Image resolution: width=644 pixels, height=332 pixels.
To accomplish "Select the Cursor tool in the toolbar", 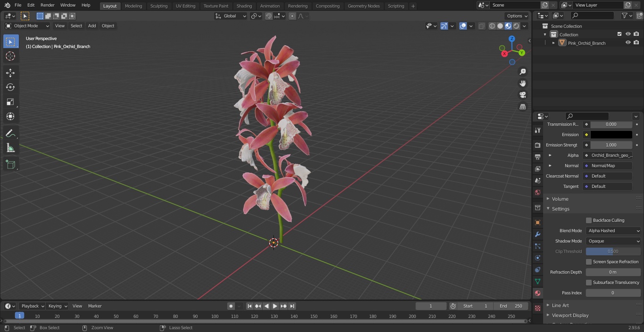I will [10, 56].
